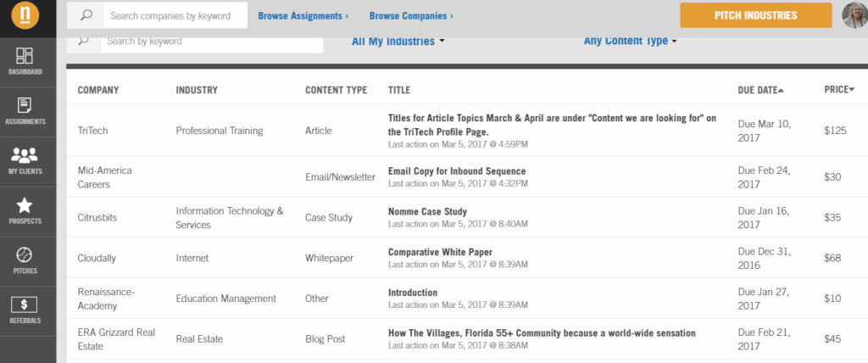Click the Professional Training industry cell
Screen dimensions: 868x363
[x=220, y=131]
